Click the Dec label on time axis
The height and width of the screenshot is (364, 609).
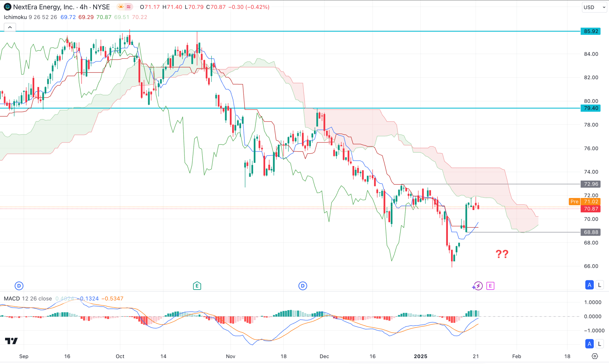click(x=324, y=356)
